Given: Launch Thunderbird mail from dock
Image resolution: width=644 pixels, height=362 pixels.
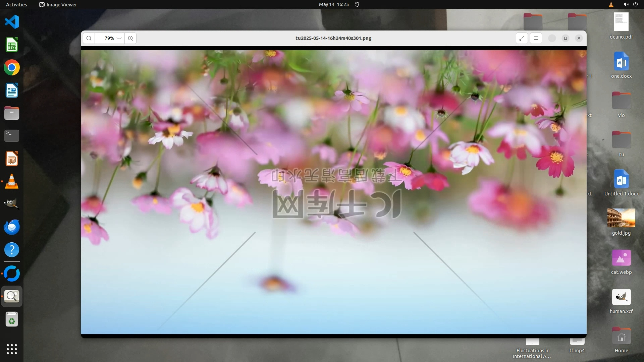Looking at the screenshot, I should click(12, 227).
